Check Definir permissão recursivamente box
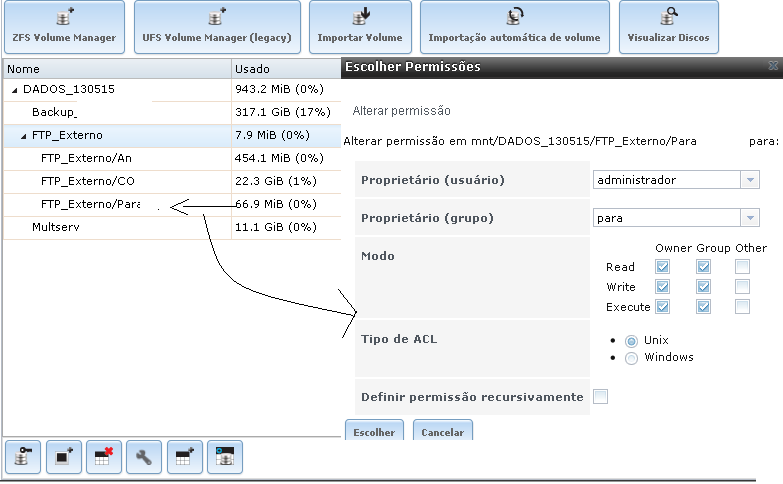 600,397
